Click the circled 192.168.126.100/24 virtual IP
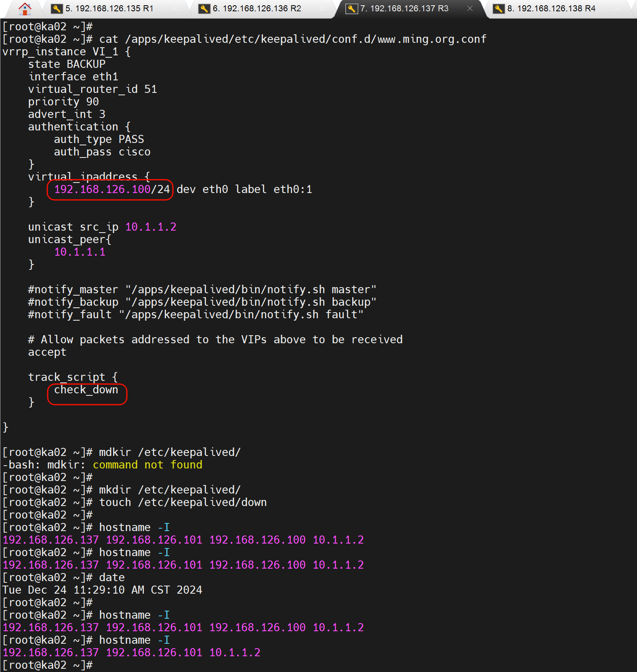This screenshot has height=672, width=637. (112, 189)
